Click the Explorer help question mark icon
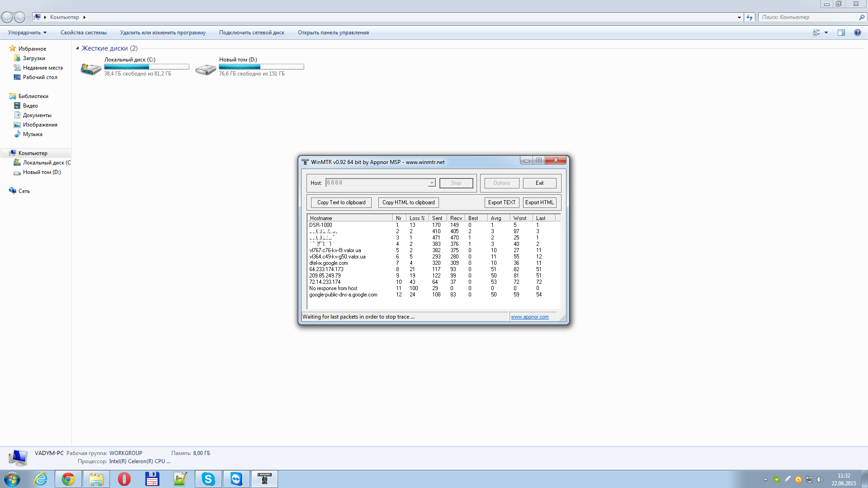868x488 pixels. point(857,33)
